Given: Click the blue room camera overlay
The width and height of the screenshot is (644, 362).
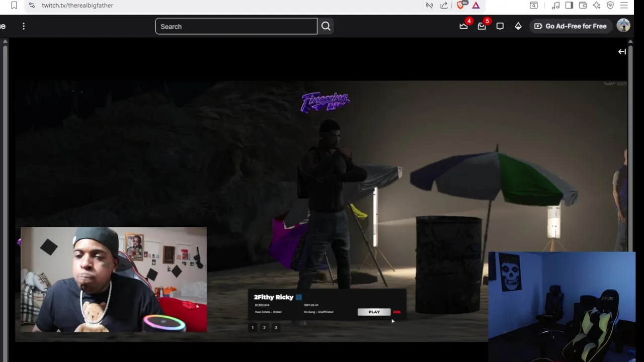Looking at the screenshot, I should 561,307.
